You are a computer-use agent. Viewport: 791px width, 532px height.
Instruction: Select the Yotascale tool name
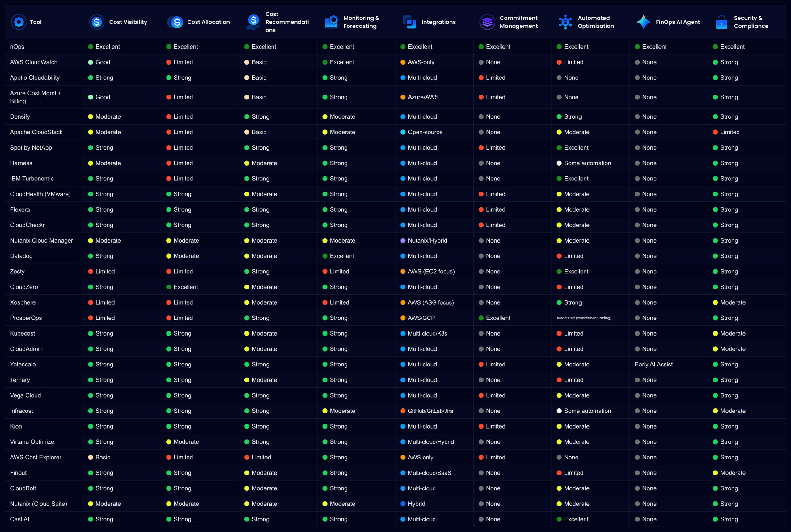coord(22,365)
